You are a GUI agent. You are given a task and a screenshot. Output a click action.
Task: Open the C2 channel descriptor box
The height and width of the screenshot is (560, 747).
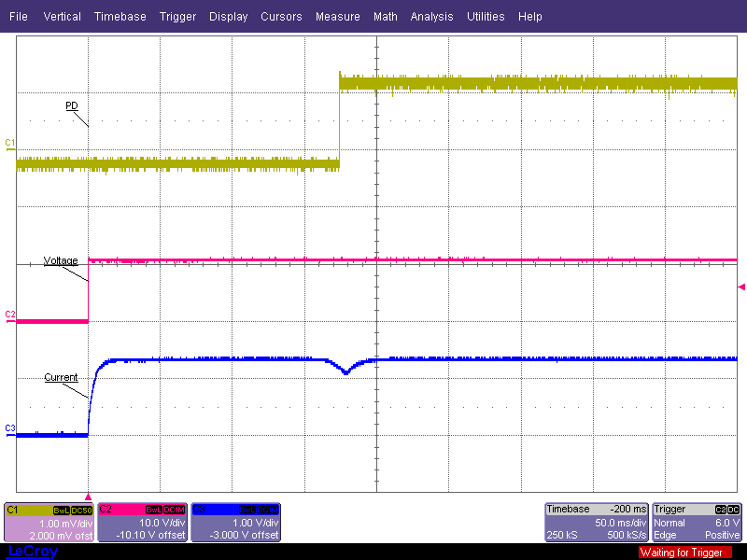click(x=142, y=523)
